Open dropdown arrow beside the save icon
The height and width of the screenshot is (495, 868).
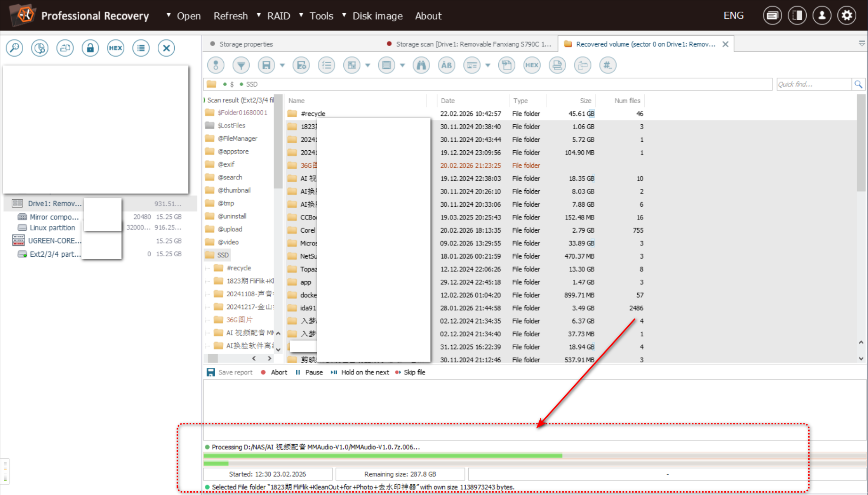click(282, 65)
